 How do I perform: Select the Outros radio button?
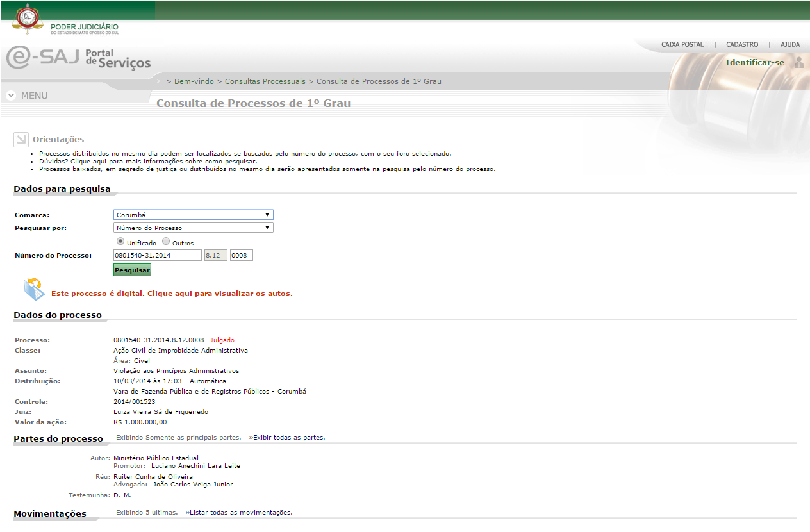pyautogui.click(x=166, y=242)
